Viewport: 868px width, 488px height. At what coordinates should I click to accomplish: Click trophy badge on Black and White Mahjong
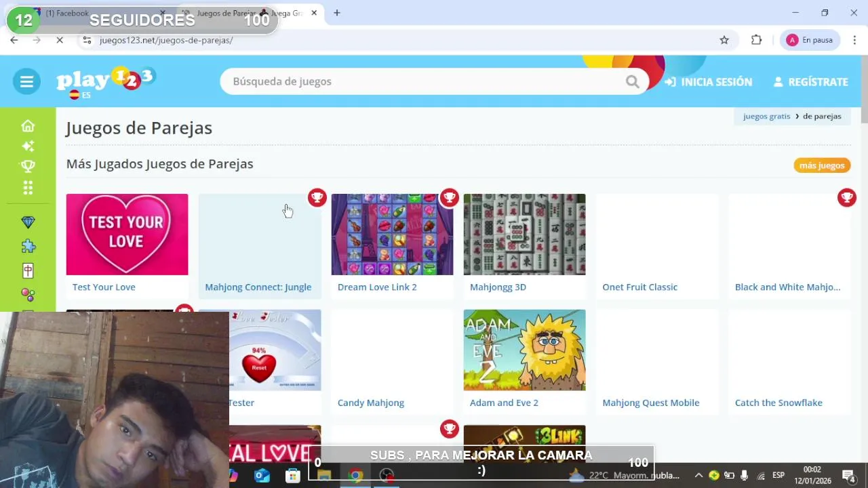point(846,197)
